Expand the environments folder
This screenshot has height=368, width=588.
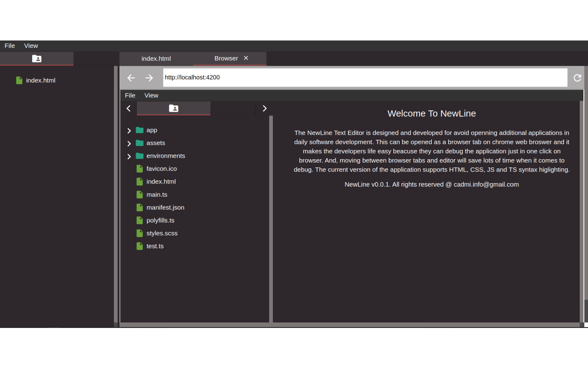[x=129, y=156]
